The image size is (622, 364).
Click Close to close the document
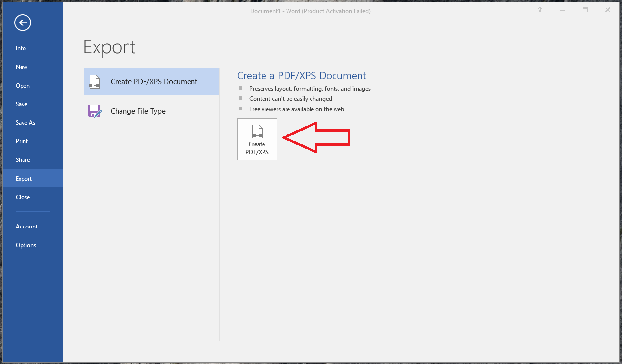(x=23, y=197)
